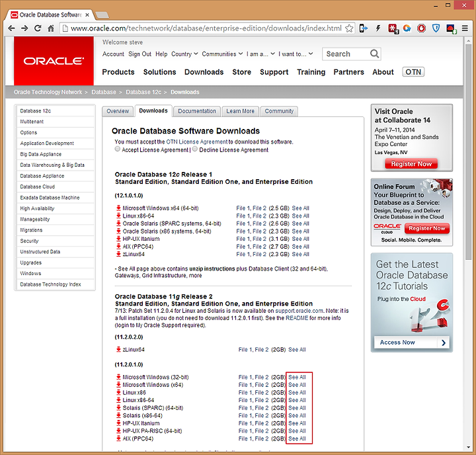Screen dimensions: 476x455
Task: Click in the Search input field
Action: click(346, 54)
